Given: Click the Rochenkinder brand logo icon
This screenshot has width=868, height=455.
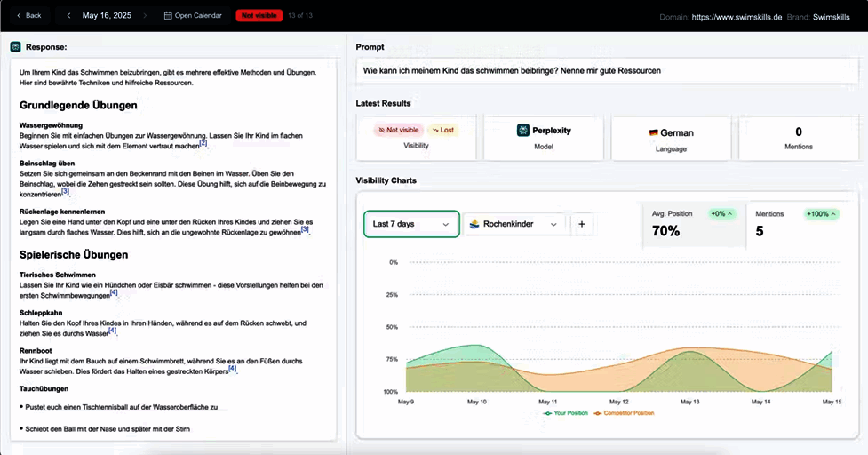Looking at the screenshot, I should [475, 224].
